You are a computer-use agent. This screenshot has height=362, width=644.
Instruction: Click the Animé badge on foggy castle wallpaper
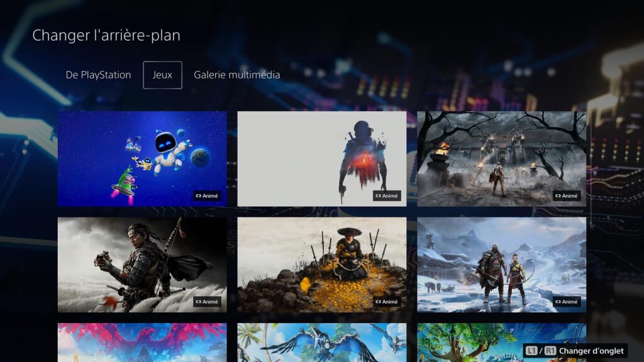pos(567,196)
